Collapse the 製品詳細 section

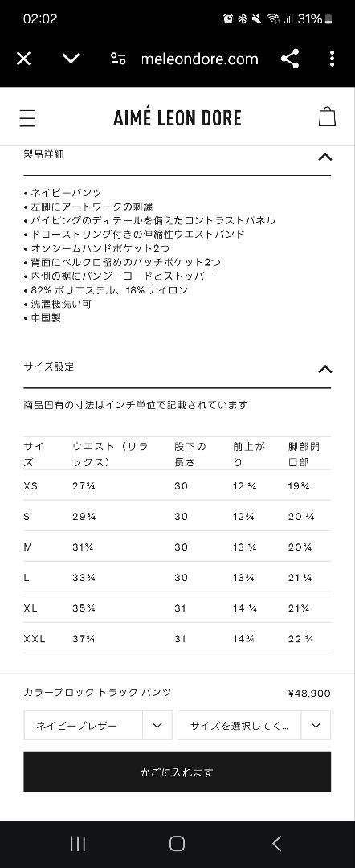[325, 157]
